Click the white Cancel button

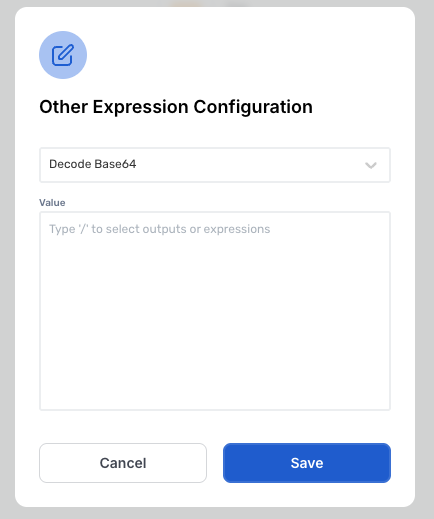(123, 463)
